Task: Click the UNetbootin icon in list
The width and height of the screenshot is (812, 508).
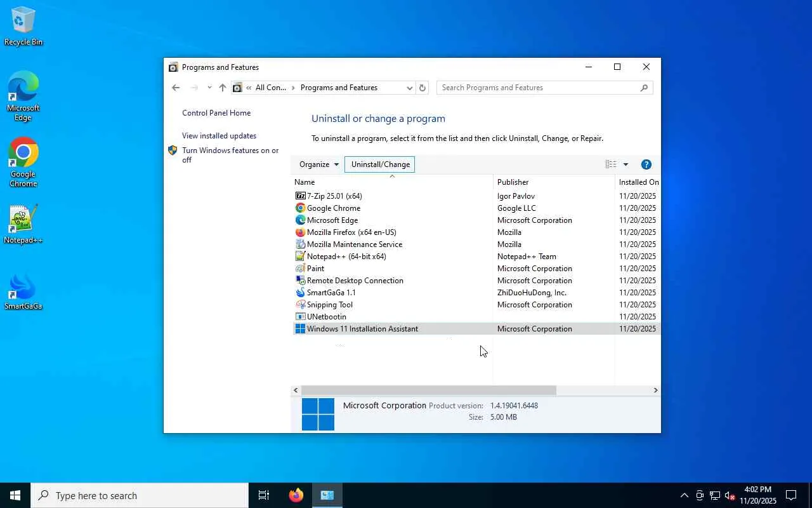Action: point(301,317)
